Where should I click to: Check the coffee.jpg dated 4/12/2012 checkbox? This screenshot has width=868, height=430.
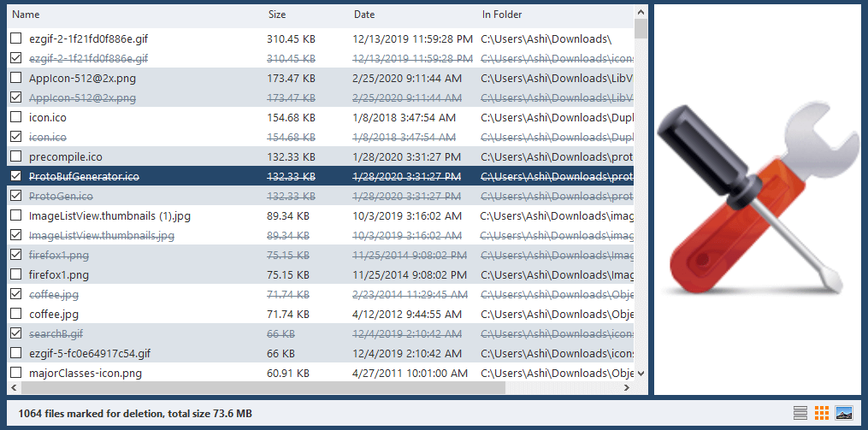click(16, 314)
